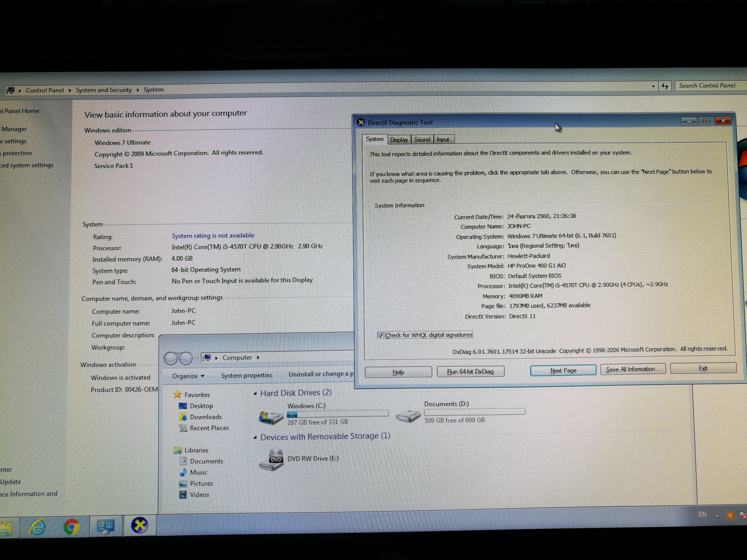Launch Internet Explorer from the taskbar
This screenshot has height=560, width=747.
point(38,527)
